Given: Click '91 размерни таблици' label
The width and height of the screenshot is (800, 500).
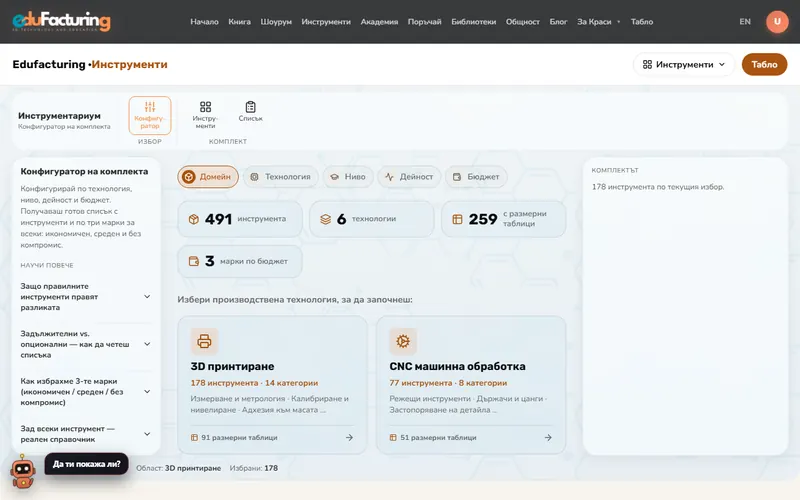Looking at the screenshot, I should click(239, 437).
